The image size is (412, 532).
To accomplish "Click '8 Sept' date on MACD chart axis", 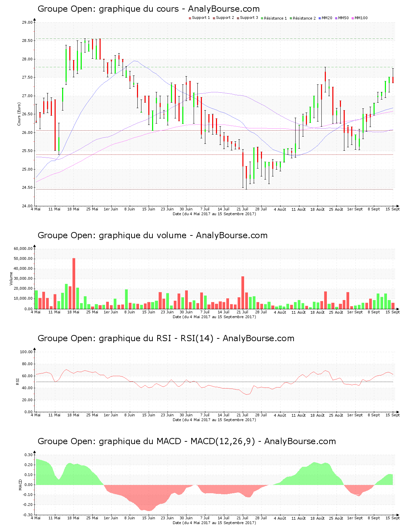I will click(374, 518).
